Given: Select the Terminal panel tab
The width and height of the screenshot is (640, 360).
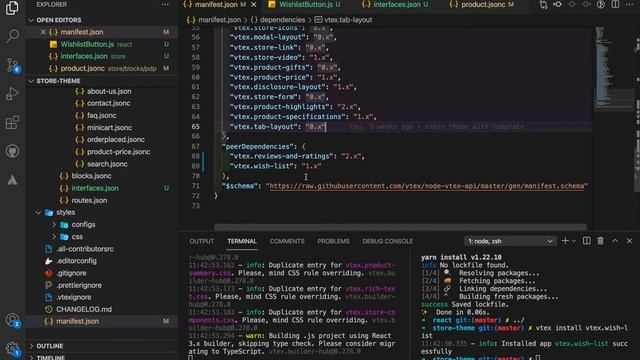Looking at the screenshot, I should 242,241.
